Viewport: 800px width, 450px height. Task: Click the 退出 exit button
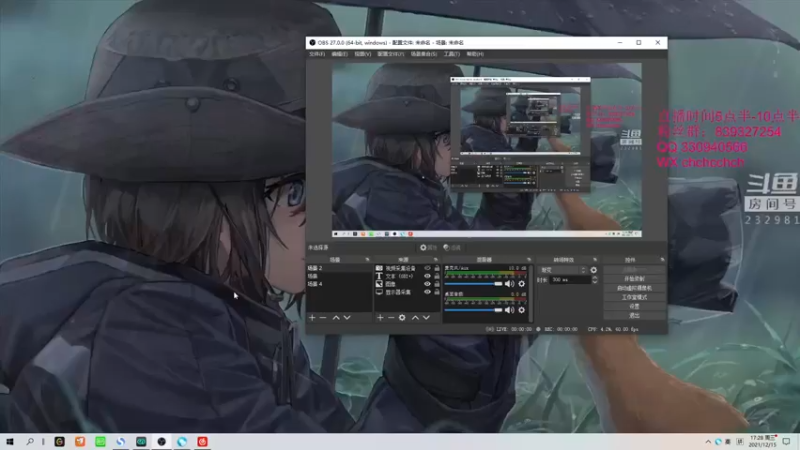tap(634, 316)
